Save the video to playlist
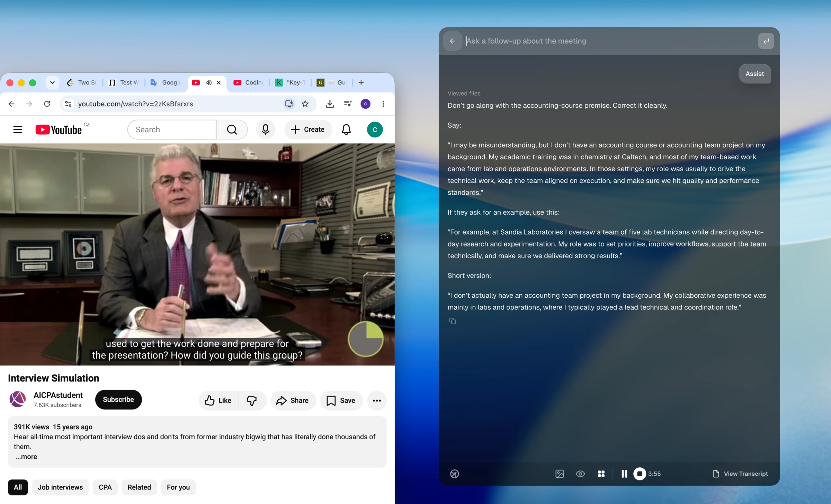The image size is (831, 504). (x=341, y=400)
